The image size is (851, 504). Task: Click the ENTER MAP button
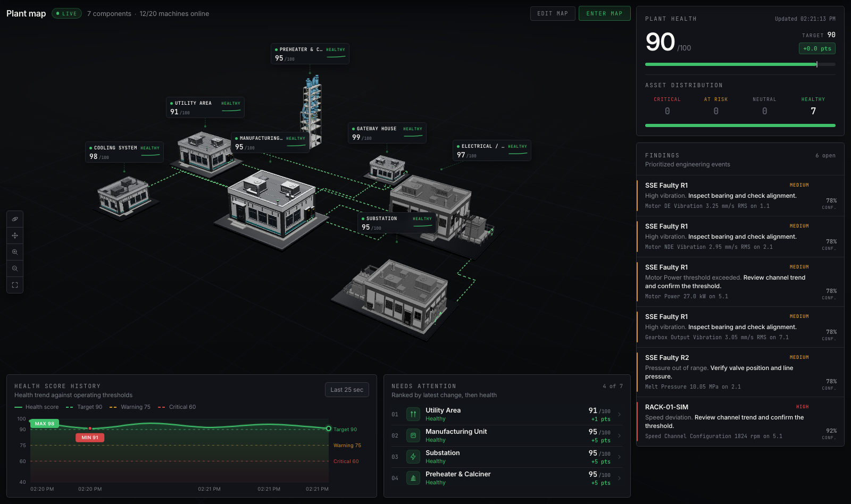coord(604,13)
